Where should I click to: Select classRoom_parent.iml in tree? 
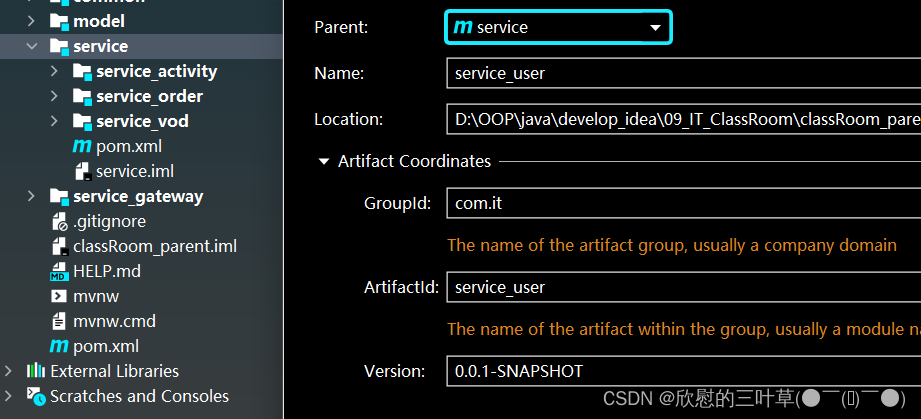[x=155, y=246]
